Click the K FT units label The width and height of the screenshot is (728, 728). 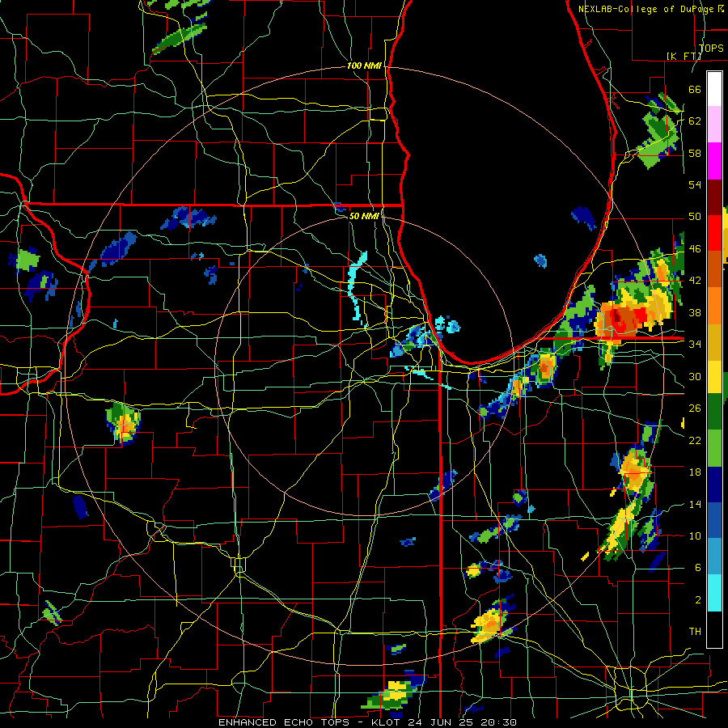(x=684, y=56)
